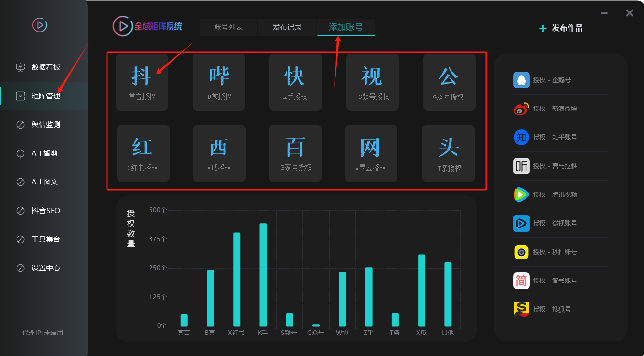Click the G众号 axis label
The image size is (644, 356).
316,333
